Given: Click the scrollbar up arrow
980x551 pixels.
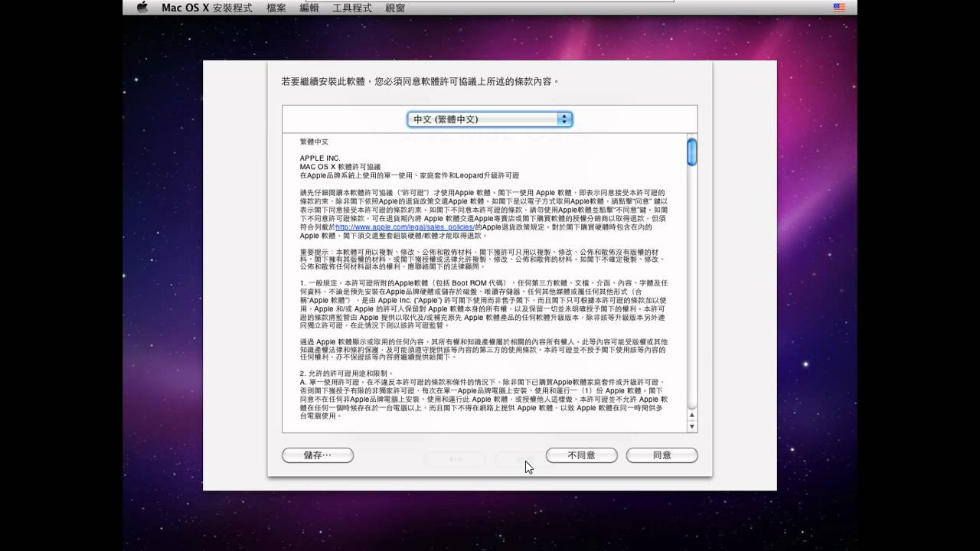Looking at the screenshot, I should [x=692, y=416].
